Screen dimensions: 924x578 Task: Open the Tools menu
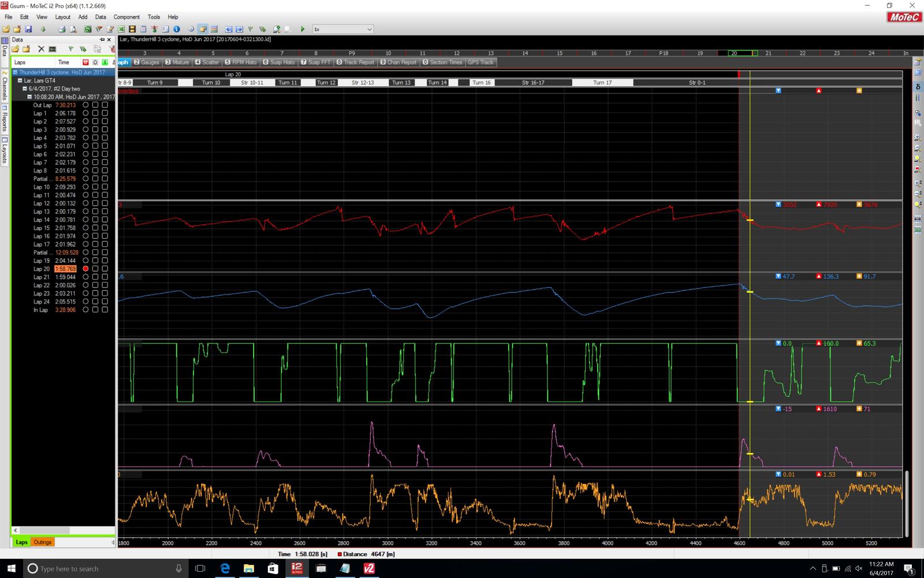point(154,17)
